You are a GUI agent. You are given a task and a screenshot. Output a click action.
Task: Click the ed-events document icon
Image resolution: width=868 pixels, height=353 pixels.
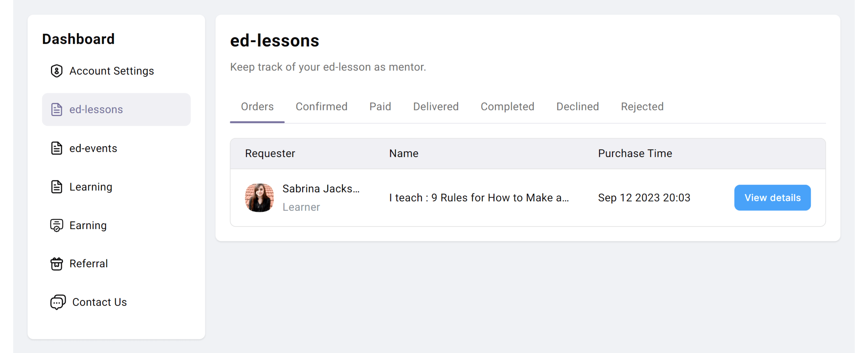coord(57,148)
